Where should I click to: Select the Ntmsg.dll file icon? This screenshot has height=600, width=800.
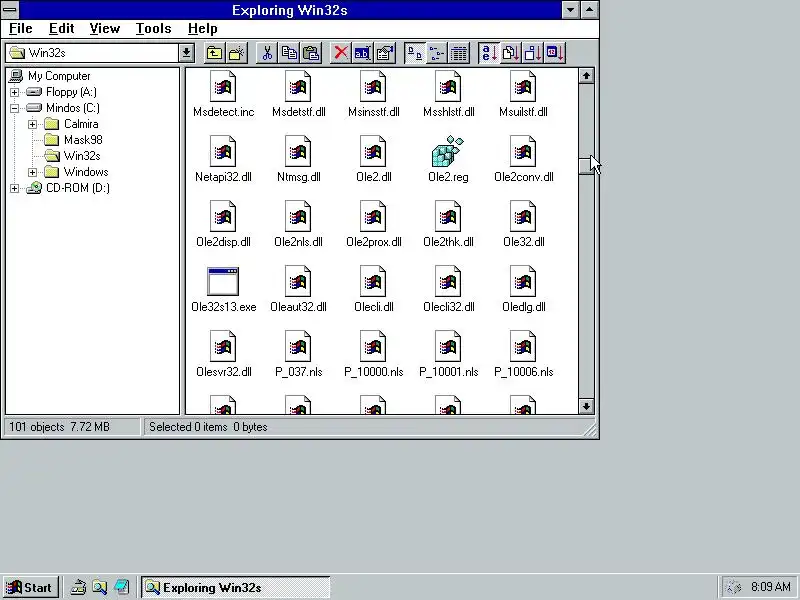coord(298,151)
